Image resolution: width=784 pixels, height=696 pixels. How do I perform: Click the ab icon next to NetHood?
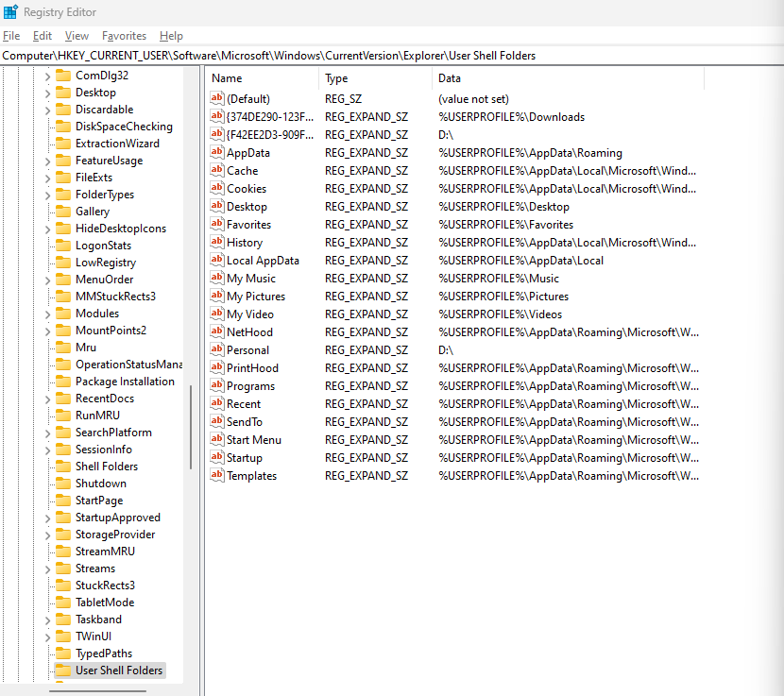pos(216,331)
